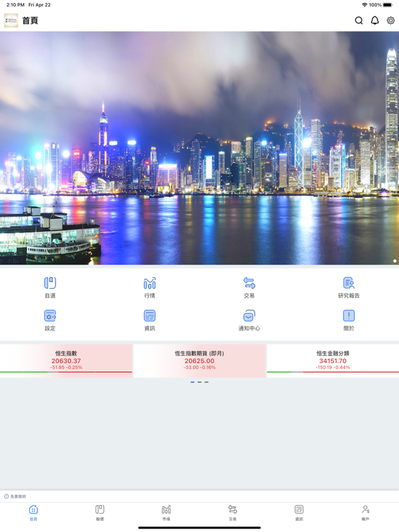The width and height of the screenshot is (399, 532).
Task: Tap the 2:10 PM clock
Action: 16,5
